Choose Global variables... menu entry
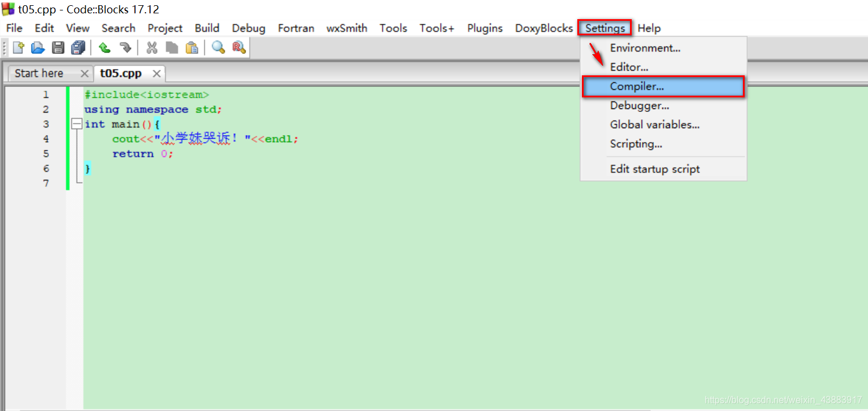 tap(664, 125)
